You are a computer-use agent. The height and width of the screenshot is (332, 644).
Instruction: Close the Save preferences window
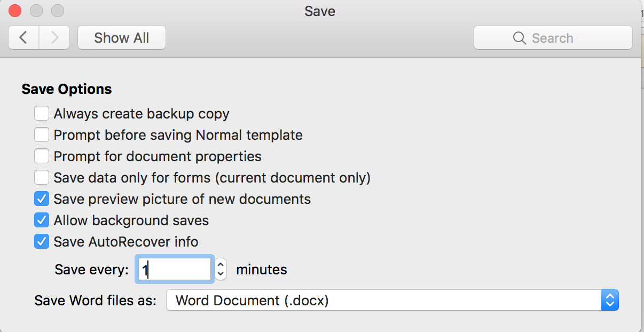[15, 10]
